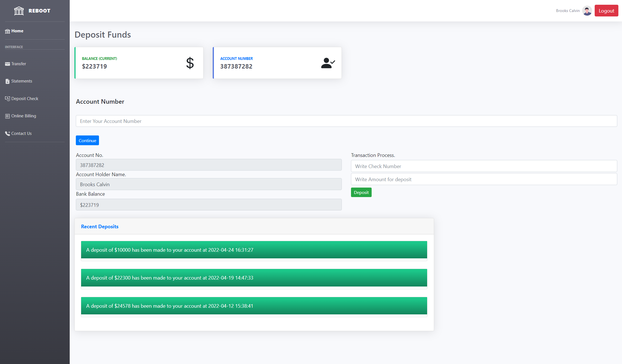Screen dimensions: 622x364
Task: Focus the Write Amount for deposit field
Action: pos(484,179)
